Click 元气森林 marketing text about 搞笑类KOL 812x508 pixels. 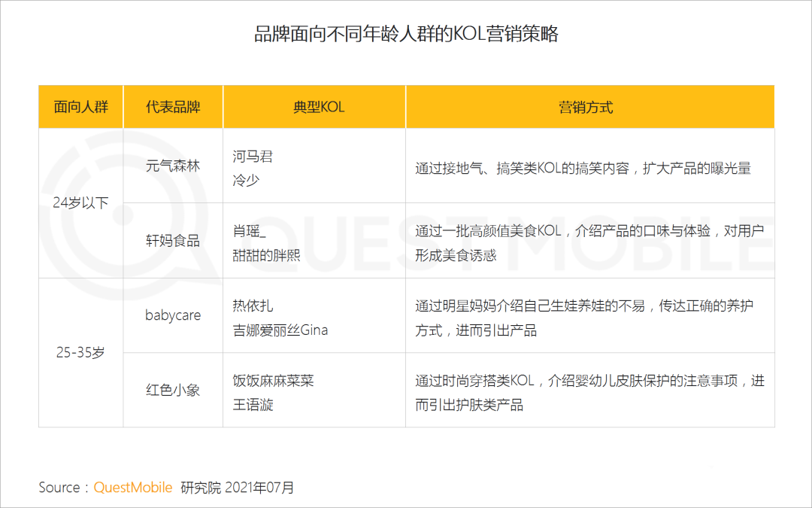coord(583,168)
